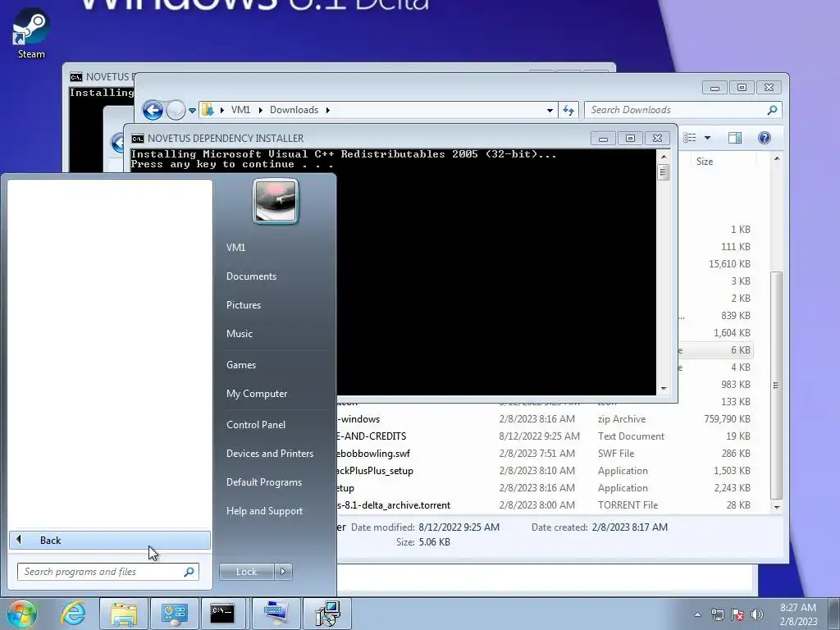Open My Computer from the Start menu
The width and height of the screenshot is (840, 630).
coord(257,394)
